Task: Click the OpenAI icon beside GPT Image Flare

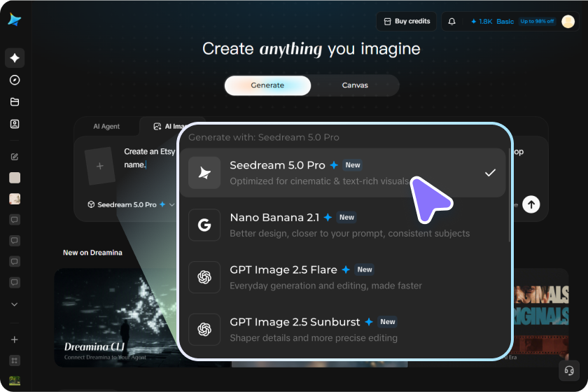Action: point(204,277)
